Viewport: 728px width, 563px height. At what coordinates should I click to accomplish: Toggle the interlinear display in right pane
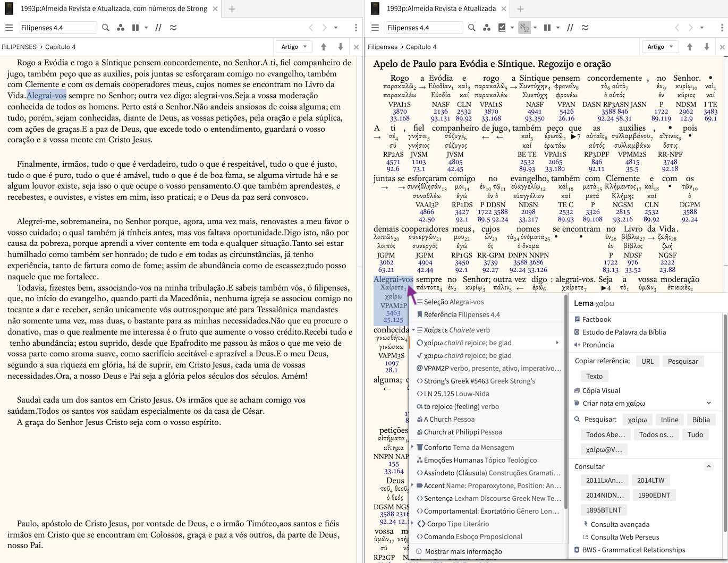524,28
